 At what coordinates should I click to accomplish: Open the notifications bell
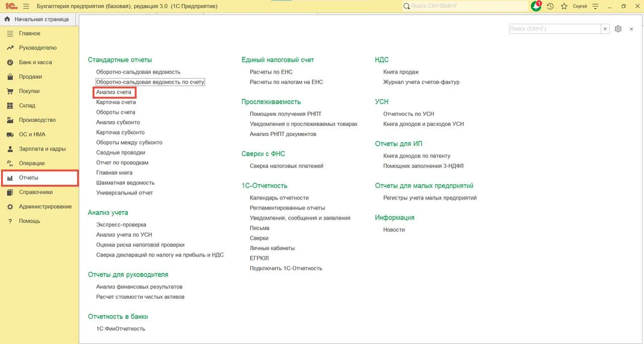coord(536,6)
